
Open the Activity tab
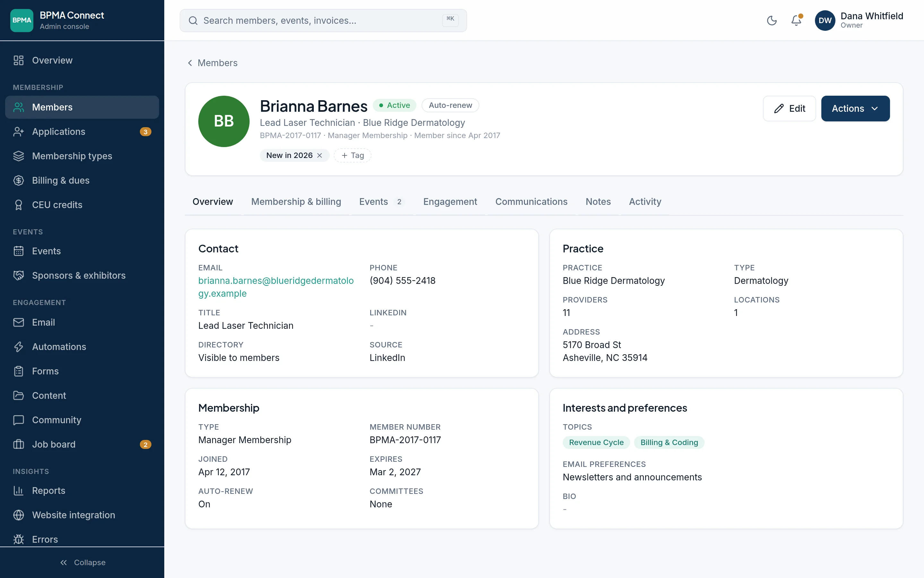click(x=645, y=202)
